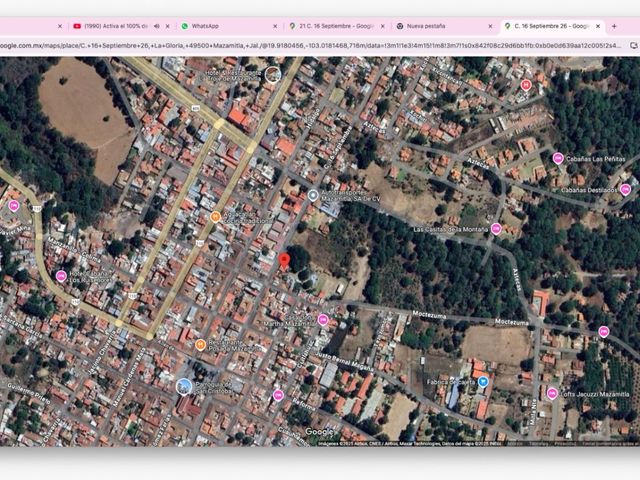640x480 pixels.
Task: Close the Nueva pestaña tab
Action: pyautogui.click(x=490, y=26)
